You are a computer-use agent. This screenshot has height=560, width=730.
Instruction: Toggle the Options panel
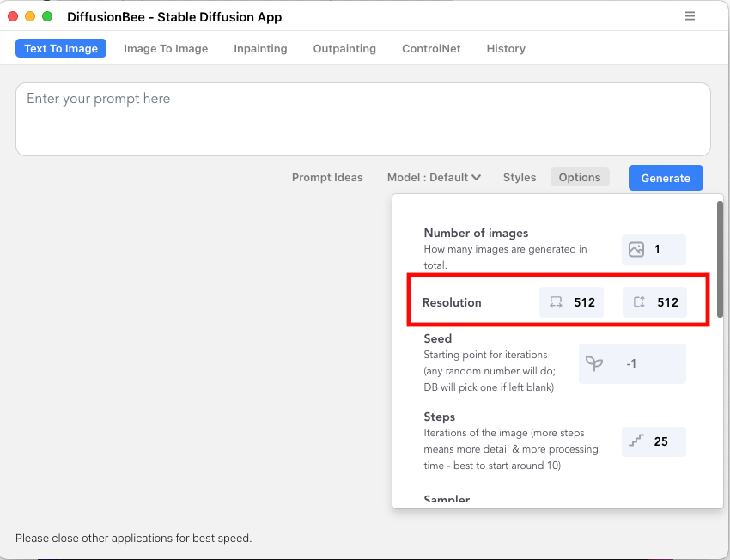(x=580, y=177)
